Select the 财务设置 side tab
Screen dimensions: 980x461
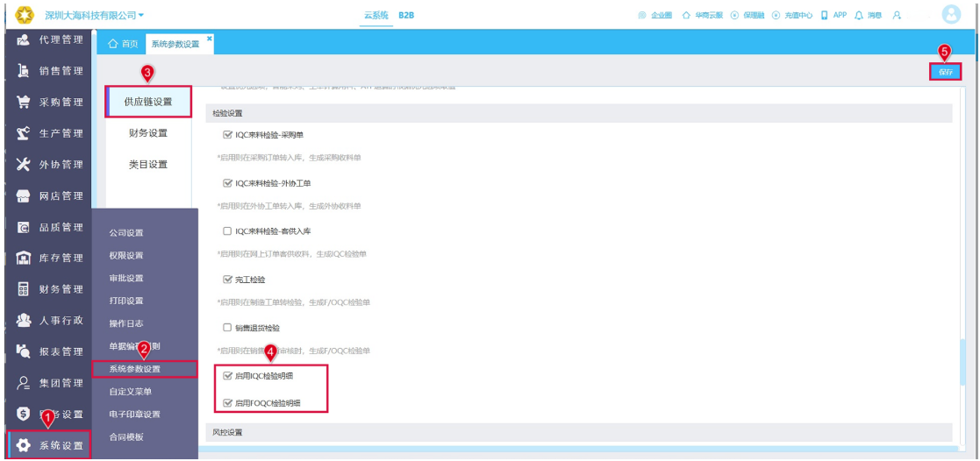(x=148, y=133)
